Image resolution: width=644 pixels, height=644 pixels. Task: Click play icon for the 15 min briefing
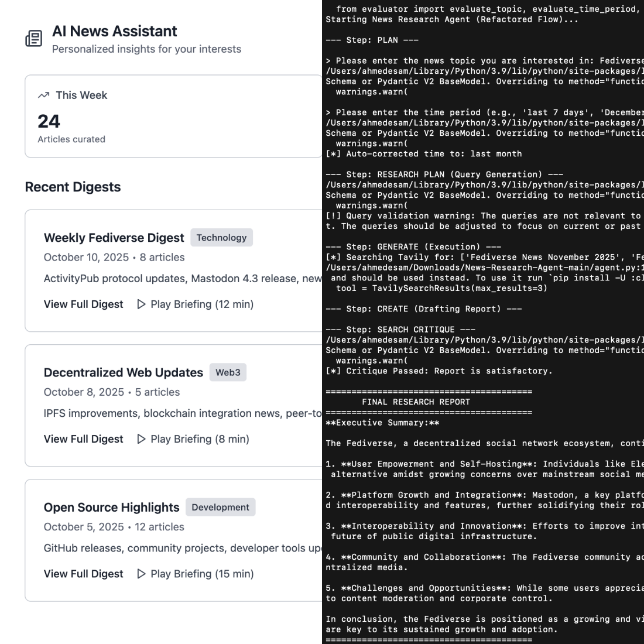pyautogui.click(x=141, y=574)
